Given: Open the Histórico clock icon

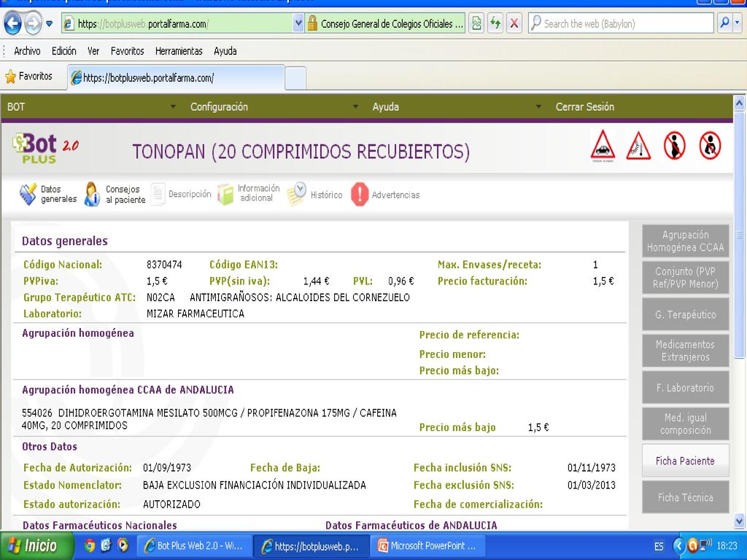Looking at the screenshot, I should click(296, 194).
